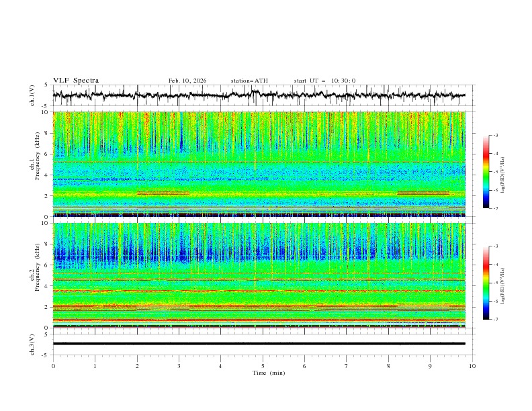Click the "5" tick on the time axis

coord(263,366)
